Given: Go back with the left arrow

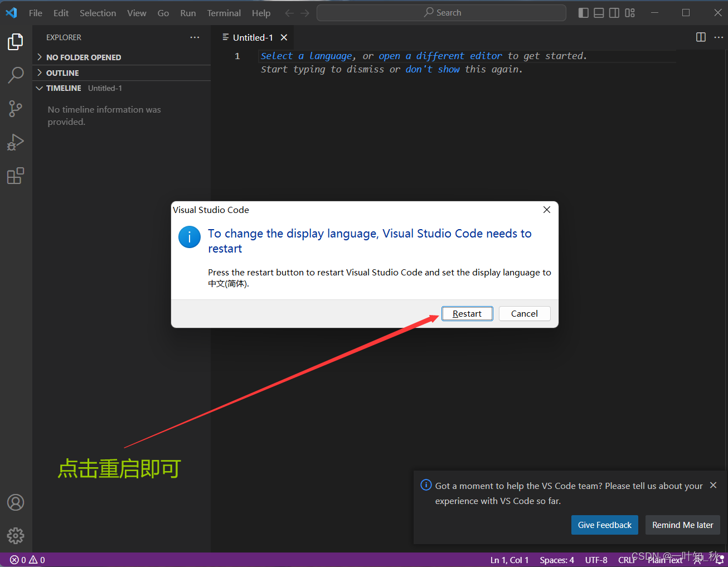Looking at the screenshot, I should [x=289, y=13].
